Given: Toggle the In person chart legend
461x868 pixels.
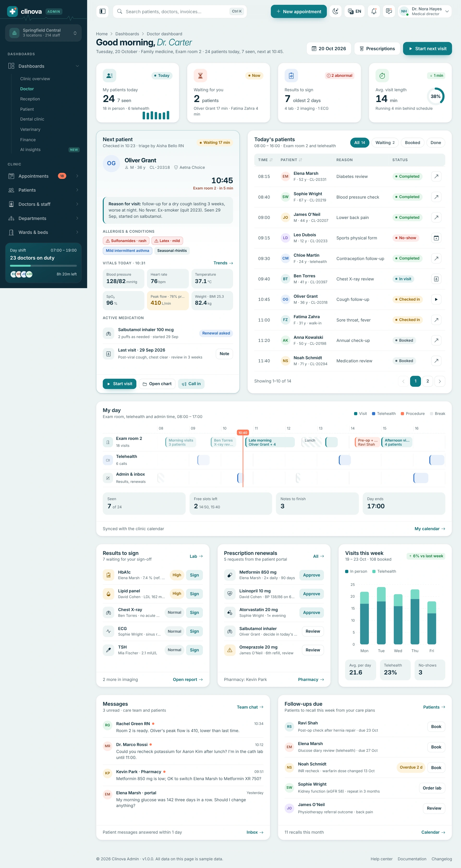Looking at the screenshot, I should pyautogui.click(x=356, y=571).
